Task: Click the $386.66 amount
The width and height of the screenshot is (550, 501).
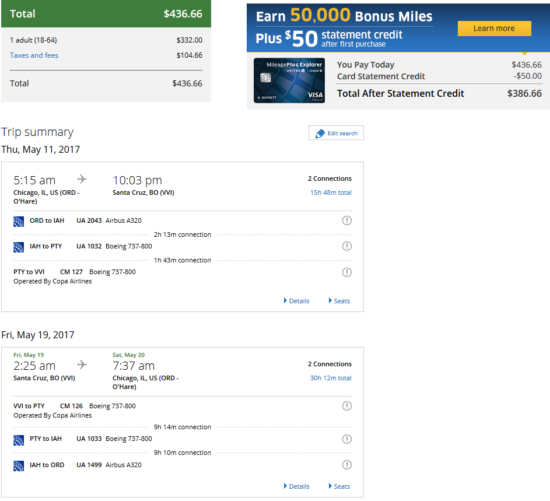Action: (524, 93)
